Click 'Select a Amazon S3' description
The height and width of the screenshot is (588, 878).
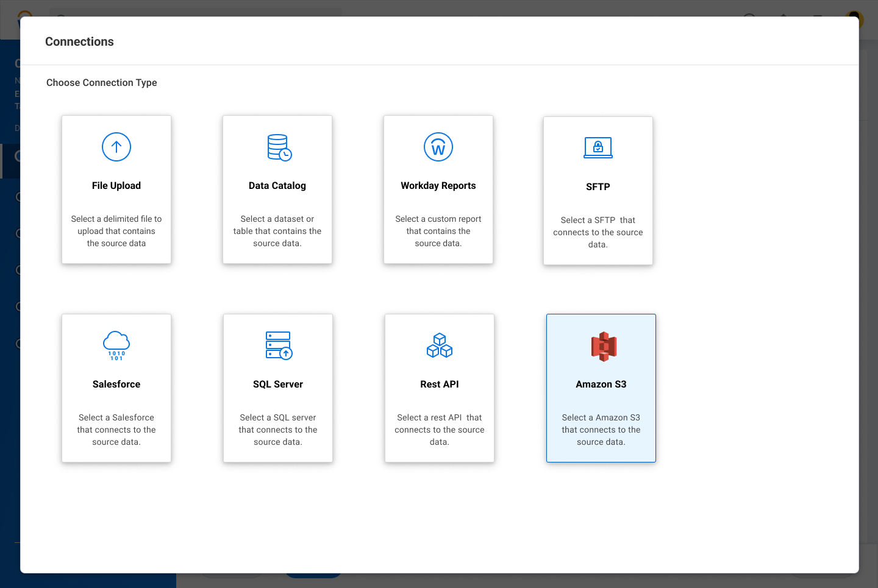coord(601,430)
